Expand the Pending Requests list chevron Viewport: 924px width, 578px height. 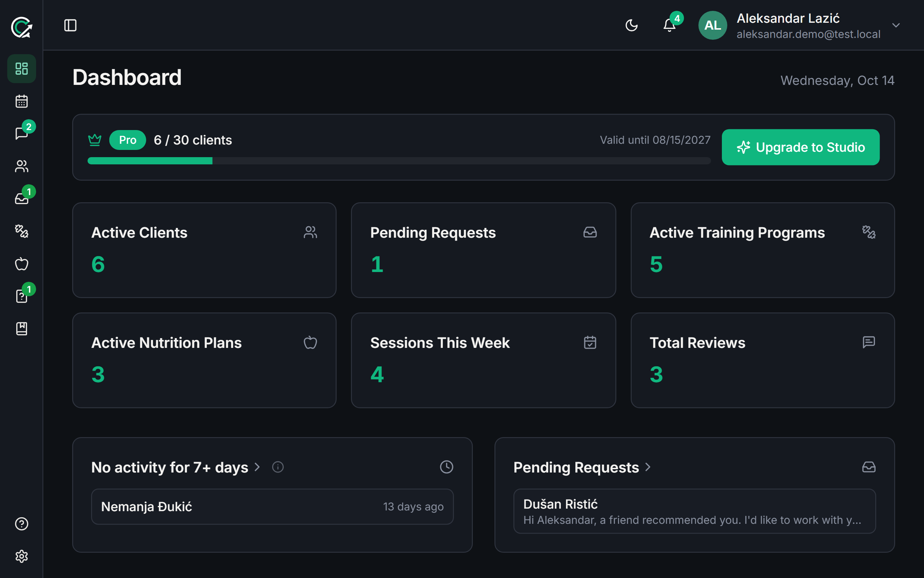648,467
